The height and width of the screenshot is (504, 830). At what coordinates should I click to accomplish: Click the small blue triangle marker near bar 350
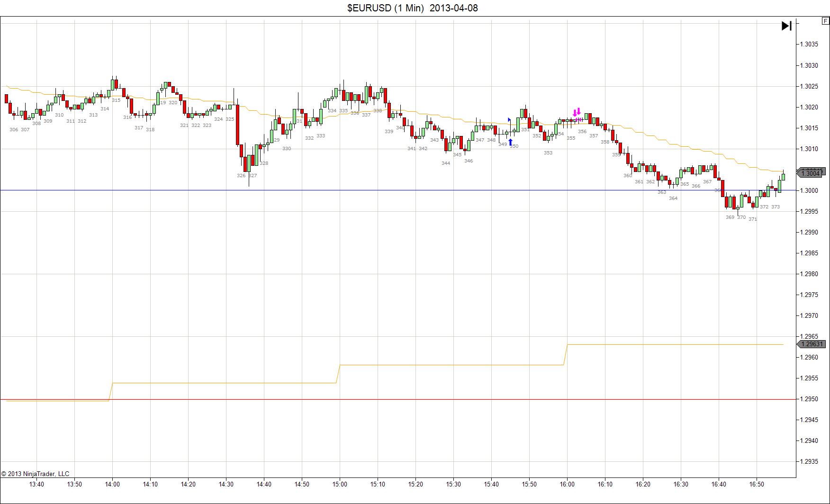click(x=509, y=120)
